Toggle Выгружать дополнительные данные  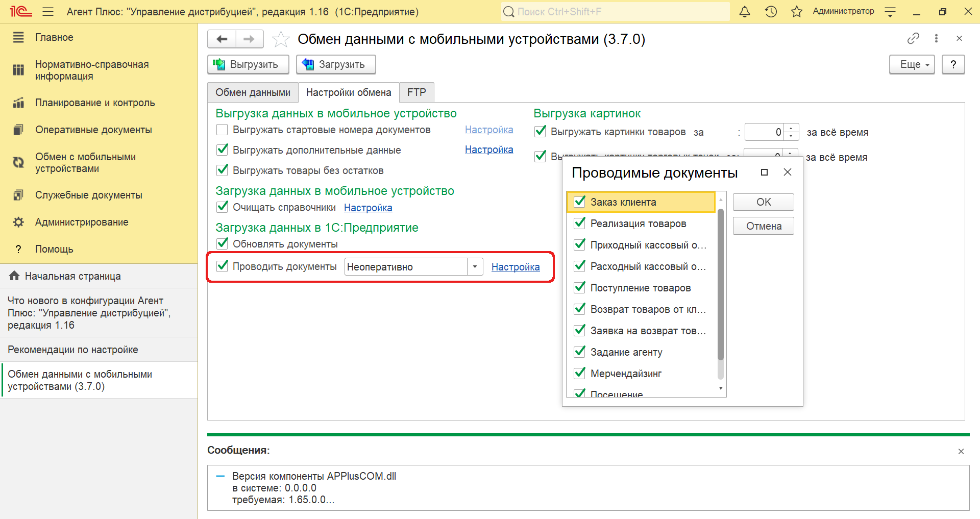click(x=222, y=150)
